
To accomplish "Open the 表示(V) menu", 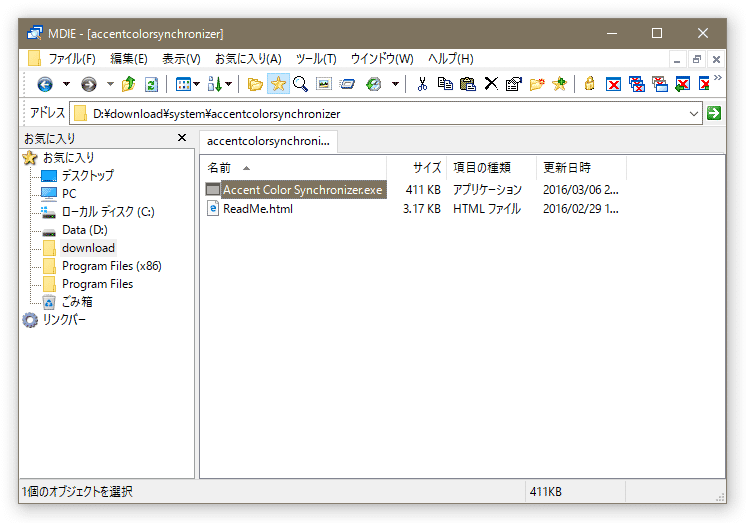I will (x=181, y=59).
